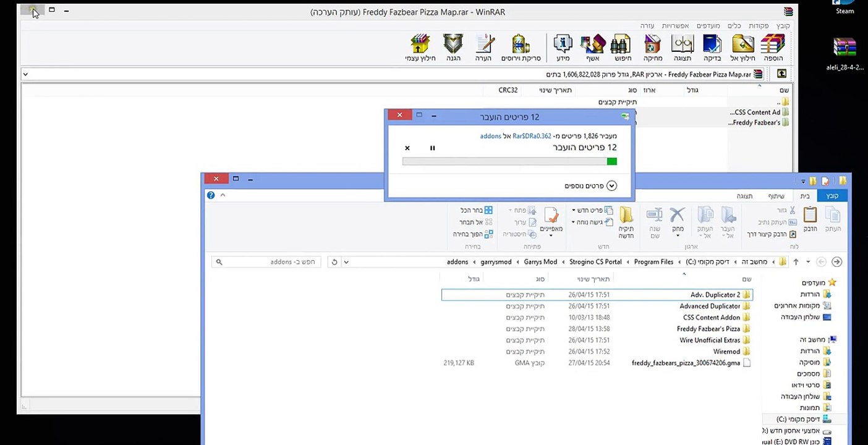Image resolution: width=868 pixels, height=445 pixels.
Task: Switch to the שיתוף (Share) ribbon tab in Explorer
Action: click(x=777, y=196)
